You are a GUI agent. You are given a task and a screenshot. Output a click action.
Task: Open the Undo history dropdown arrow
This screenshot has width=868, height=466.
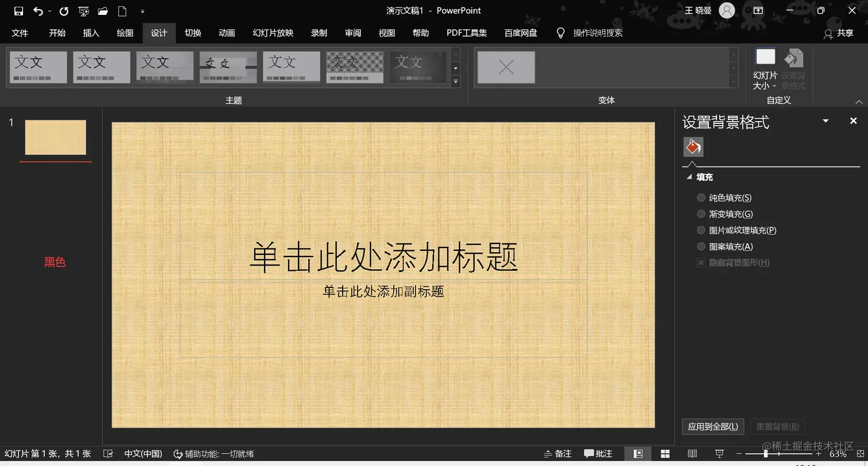[49, 11]
